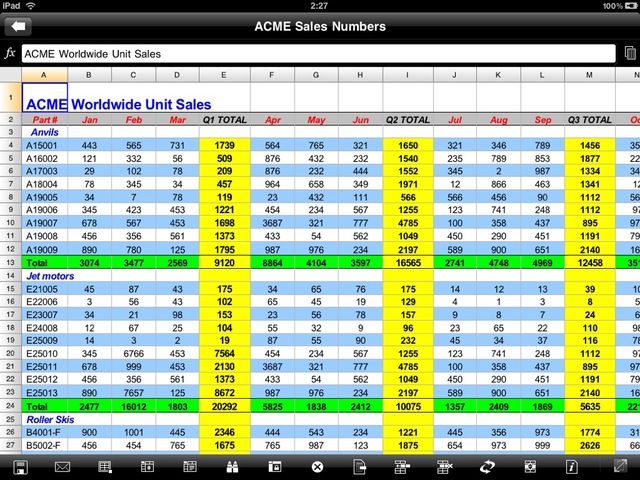Screen dimensions: 640x480
Task: Select the 'Anvils' category cell
Action: point(44,132)
